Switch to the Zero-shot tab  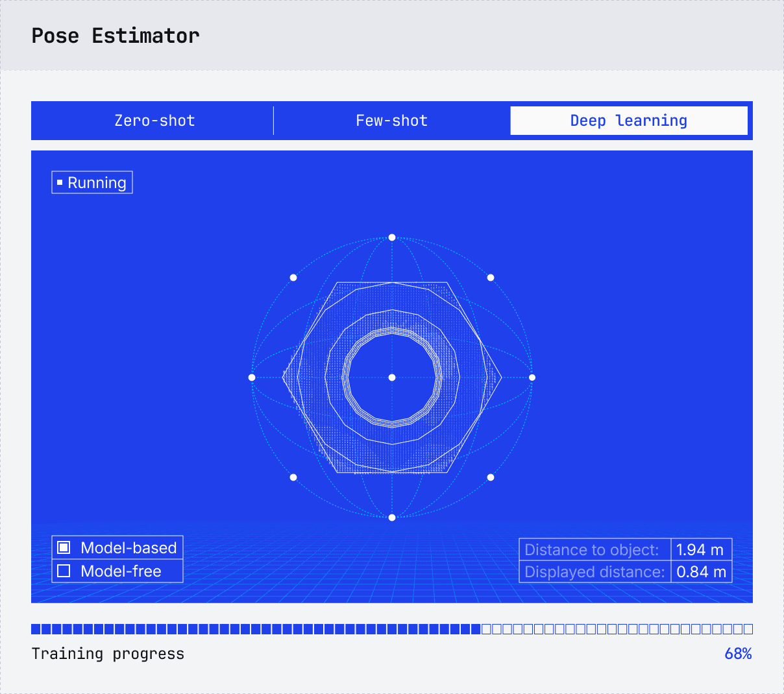pyautogui.click(x=154, y=121)
